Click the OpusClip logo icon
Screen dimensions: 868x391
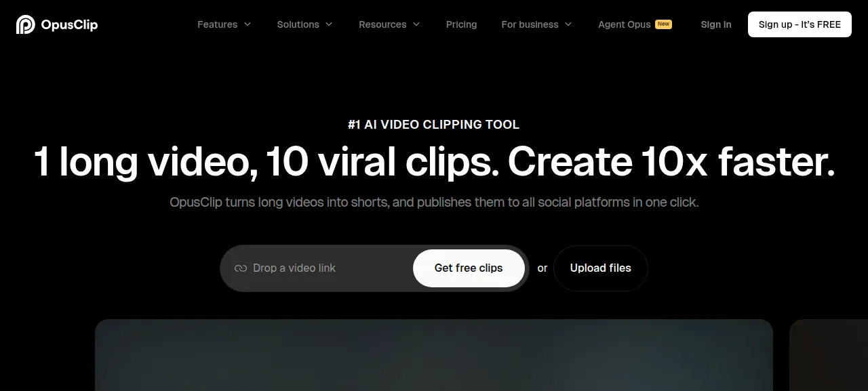tap(25, 24)
